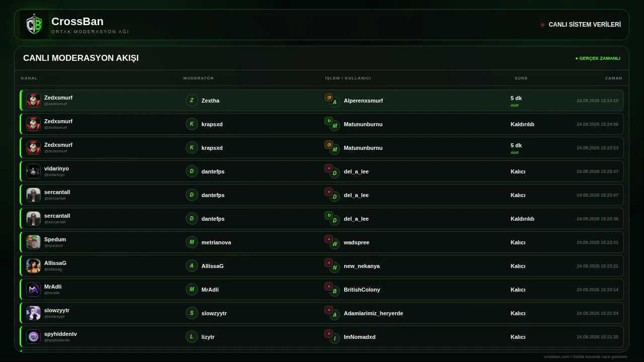Click the CANLI SİSTEM VERİLERİ status indicator
Image resolution: width=644 pixels, height=362 pixels.
581,25
